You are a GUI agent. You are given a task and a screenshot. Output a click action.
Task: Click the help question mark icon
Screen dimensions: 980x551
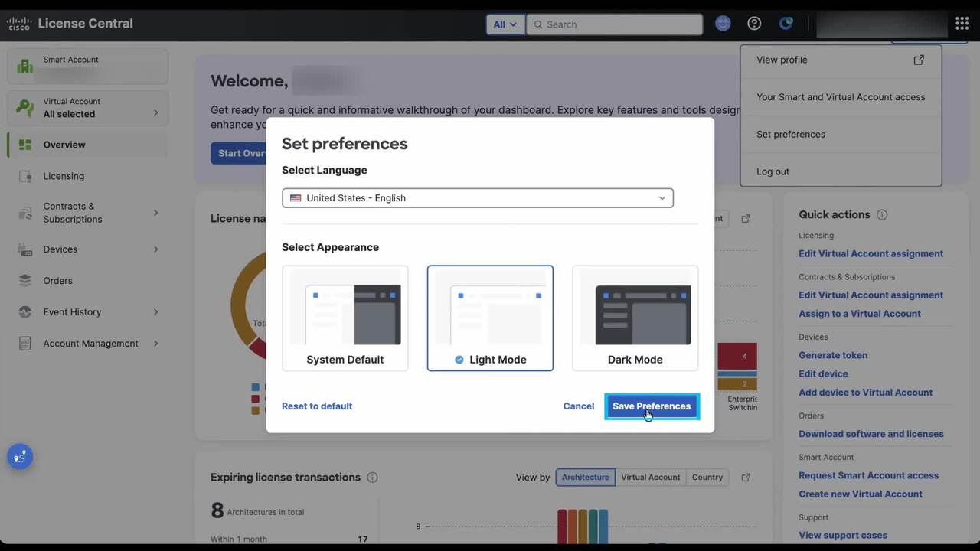pyautogui.click(x=754, y=24)
